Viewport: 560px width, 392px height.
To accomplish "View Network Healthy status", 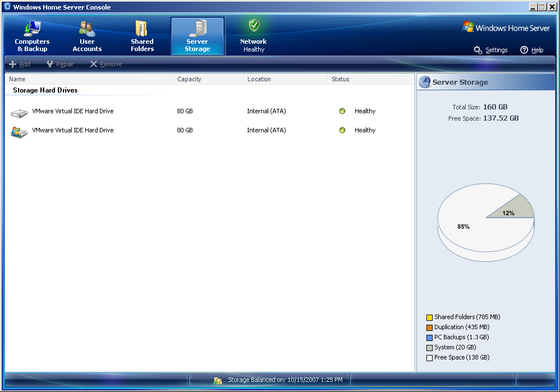I will [254, 36].
